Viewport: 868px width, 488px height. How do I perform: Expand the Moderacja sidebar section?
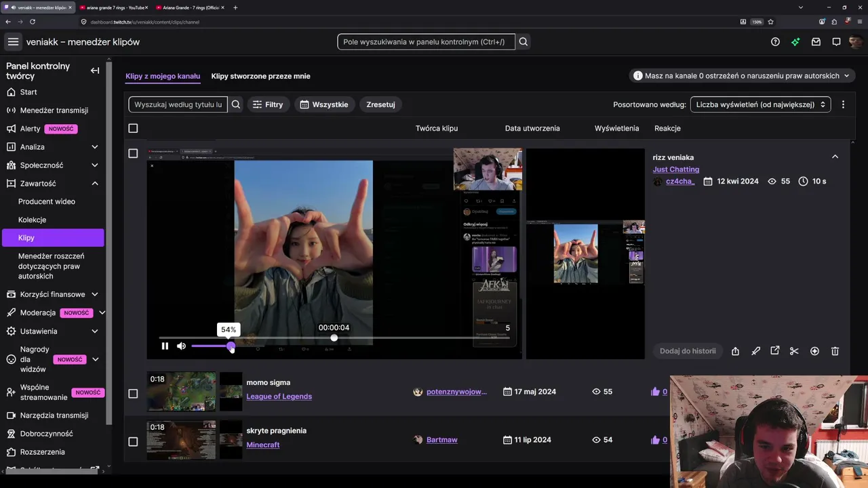point(102,313)
